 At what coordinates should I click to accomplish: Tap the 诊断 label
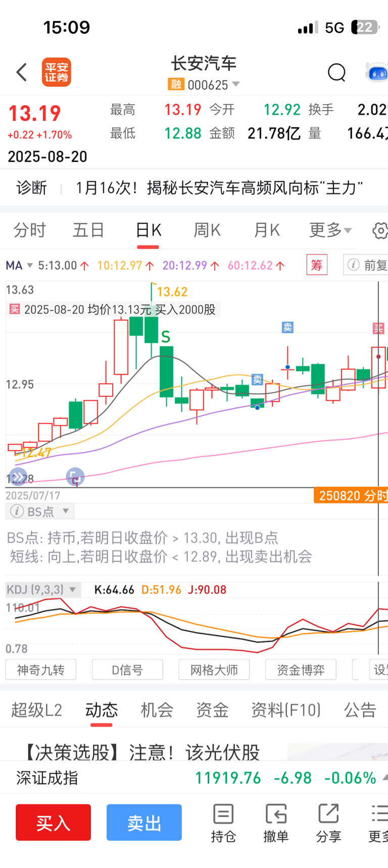coord(31,188)
